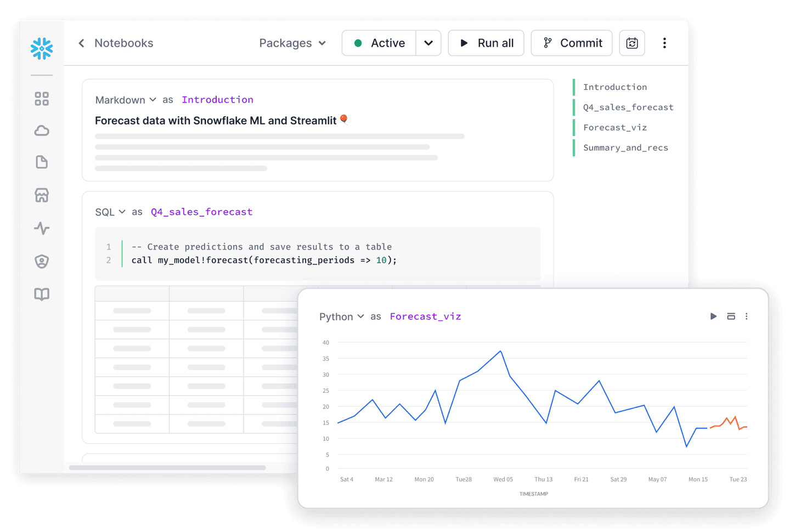The width and height of the screenshot is (790, 532).
Task: Click the Run all button
Action: coord(486,43)
